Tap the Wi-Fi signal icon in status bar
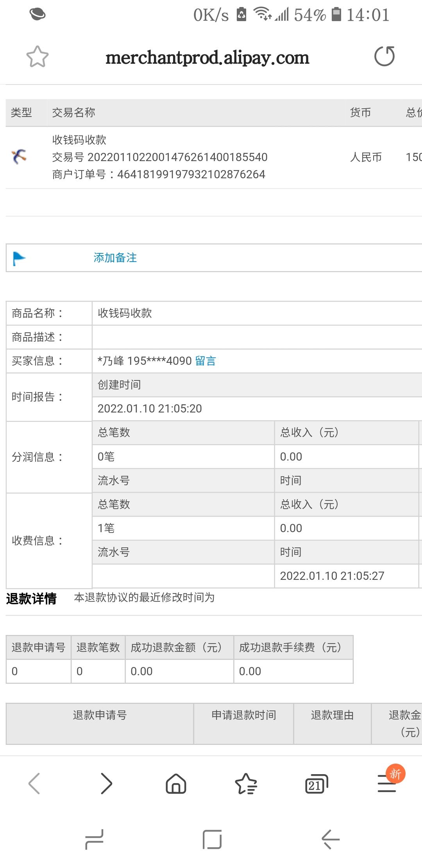The height and width of the screenshot is (868, 422). [263, 14]
